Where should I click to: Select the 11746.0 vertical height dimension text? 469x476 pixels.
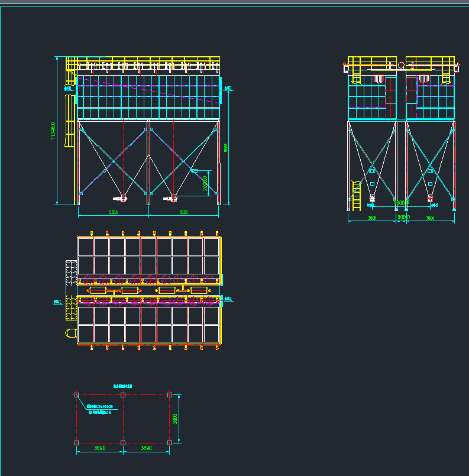point(53,131)
